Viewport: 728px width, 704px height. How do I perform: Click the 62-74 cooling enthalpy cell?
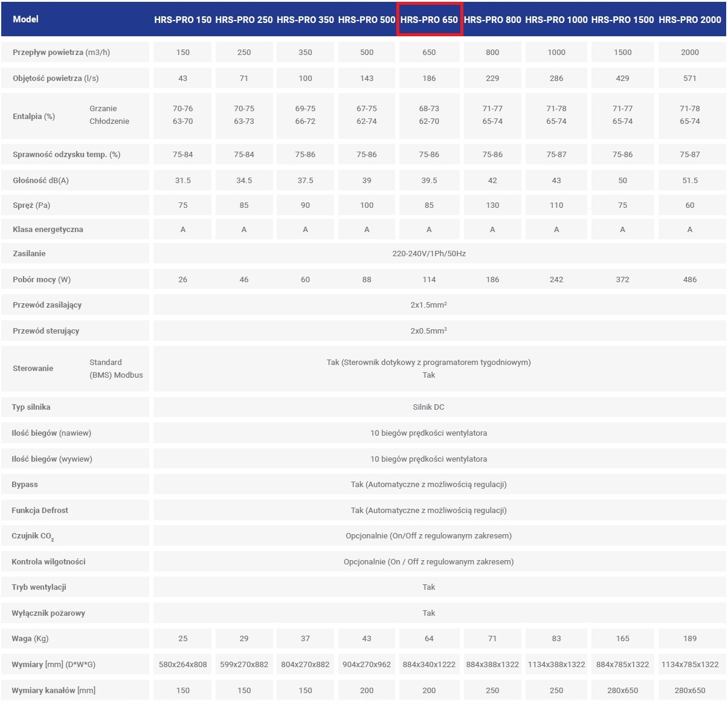pyautogui.click(x=367, y=121)
